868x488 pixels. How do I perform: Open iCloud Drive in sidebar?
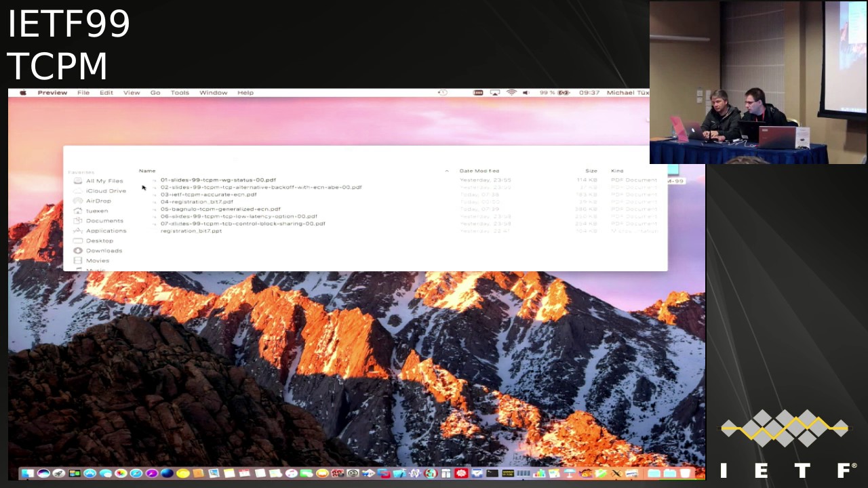[x=105, y=191]
